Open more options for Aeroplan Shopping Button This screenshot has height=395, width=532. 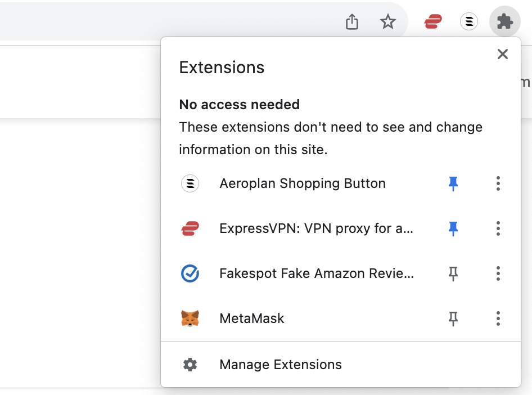point(498,183)
